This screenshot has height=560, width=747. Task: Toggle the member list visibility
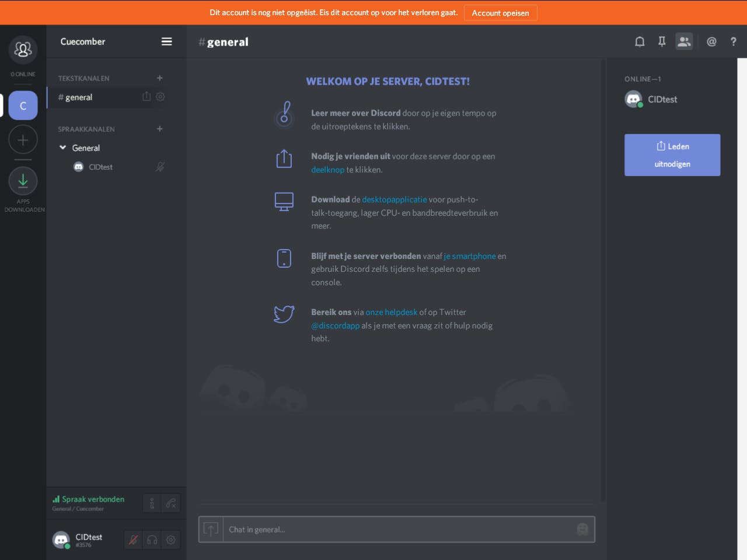[684, 41]
